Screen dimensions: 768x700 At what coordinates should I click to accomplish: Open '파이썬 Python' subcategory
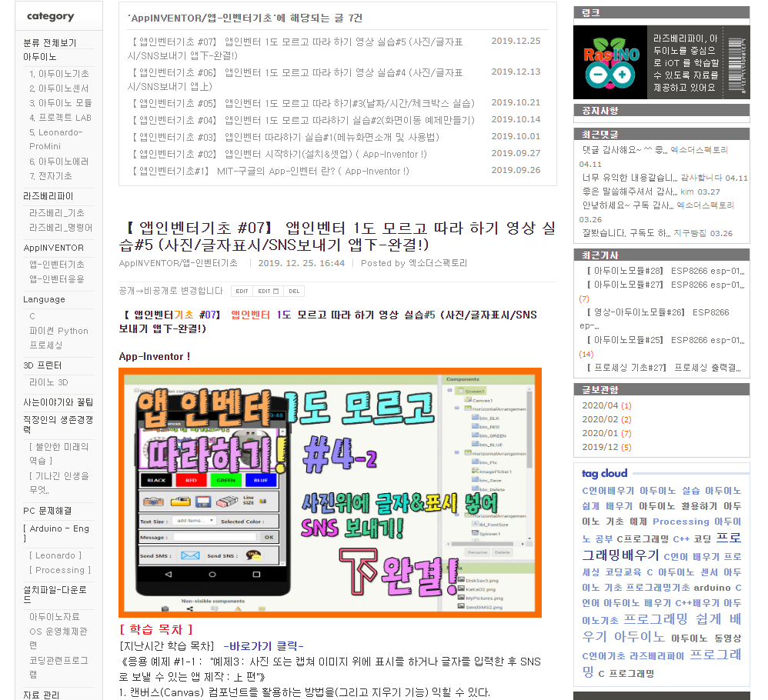(58, 331)
